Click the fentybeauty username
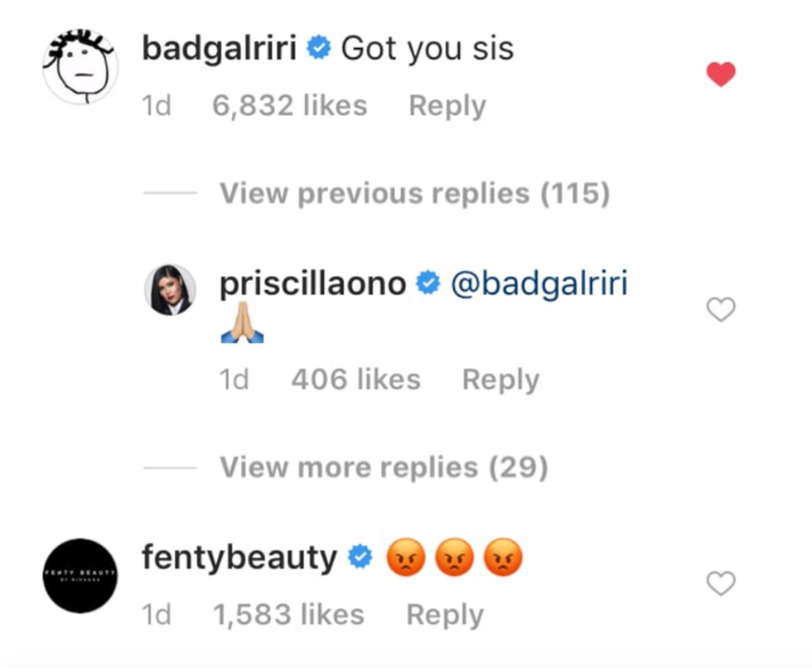The width and height of the screenshot is (812, 668). point(239,558)
